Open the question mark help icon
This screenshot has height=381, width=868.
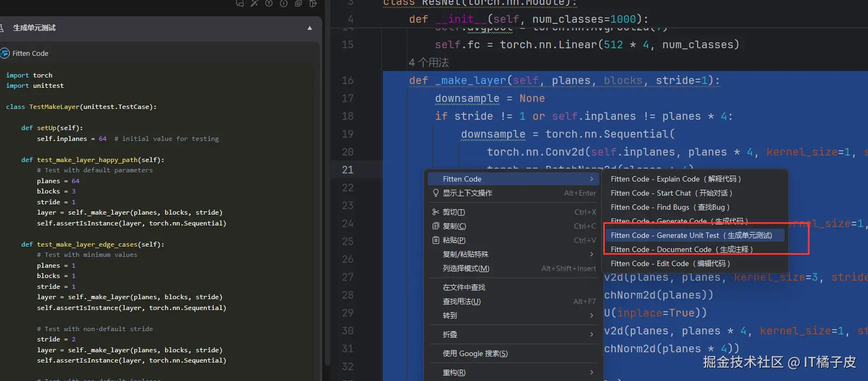tap(269, 3)
